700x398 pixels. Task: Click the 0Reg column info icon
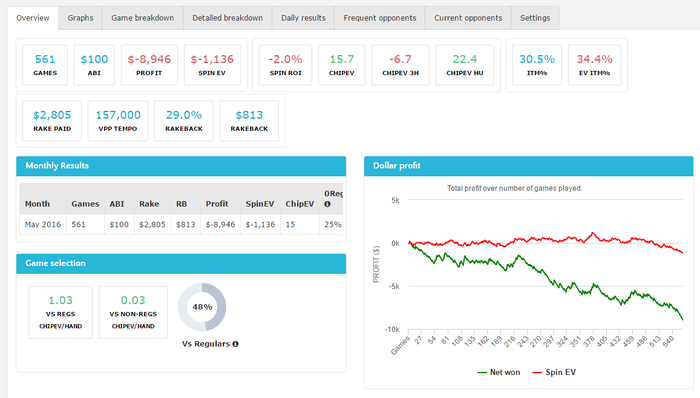(x=327, y=204)
